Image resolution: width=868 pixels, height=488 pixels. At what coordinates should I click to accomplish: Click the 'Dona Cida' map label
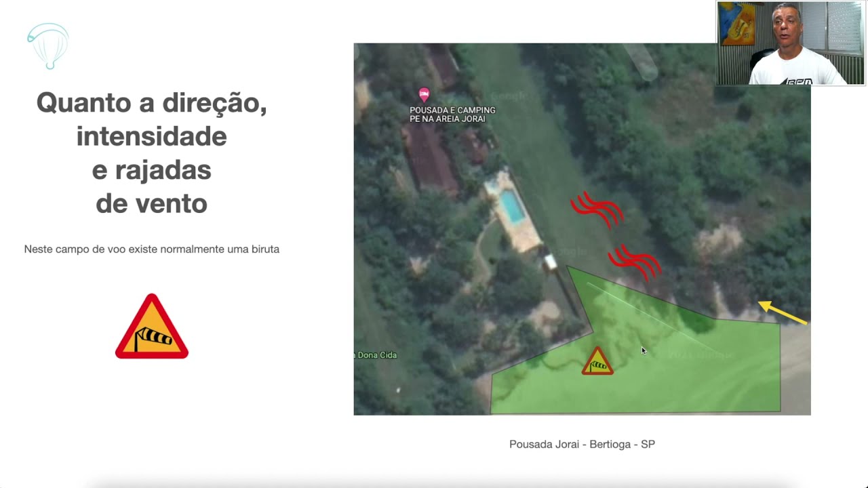pos(376,355)
